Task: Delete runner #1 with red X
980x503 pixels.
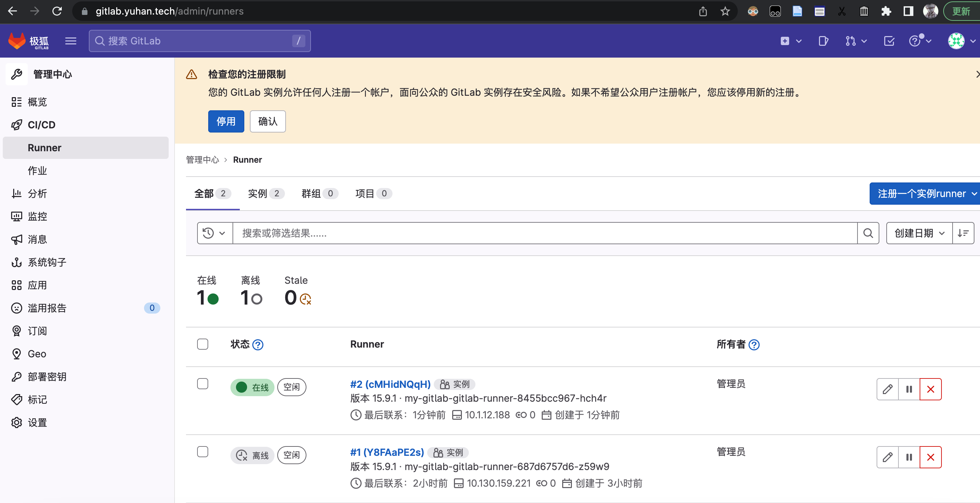Action: click(x=930, y=457)
